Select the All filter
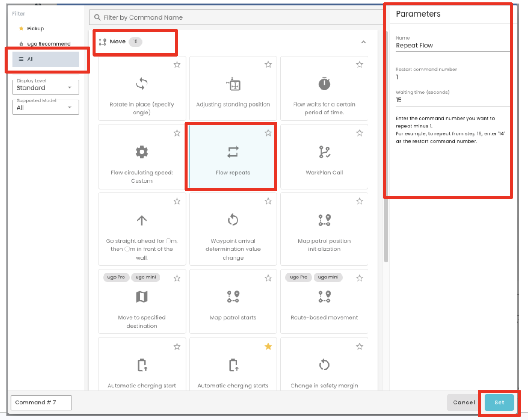The height and width of the screenshot is (420, 528). tap(46, 59)
